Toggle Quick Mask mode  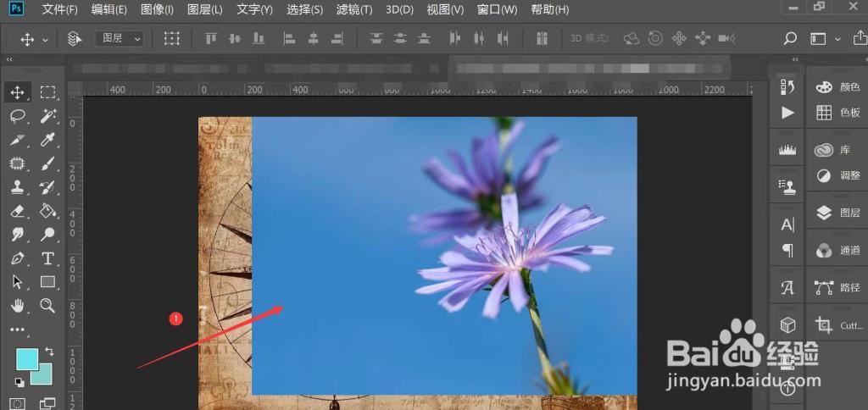click(17, 403)
